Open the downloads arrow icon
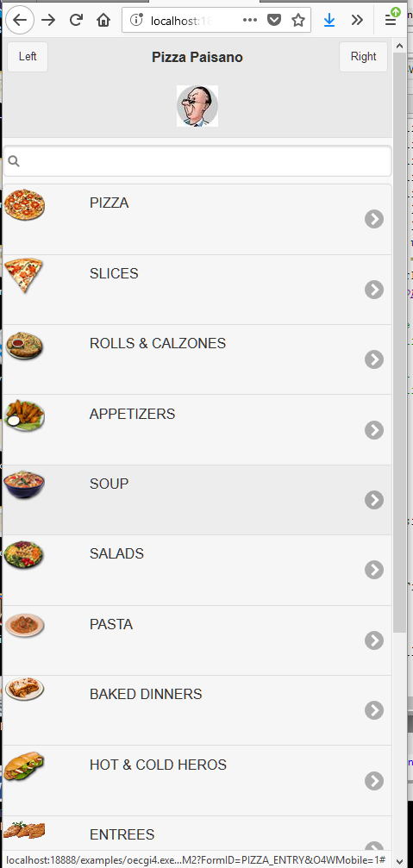 (x=329, y=21)
